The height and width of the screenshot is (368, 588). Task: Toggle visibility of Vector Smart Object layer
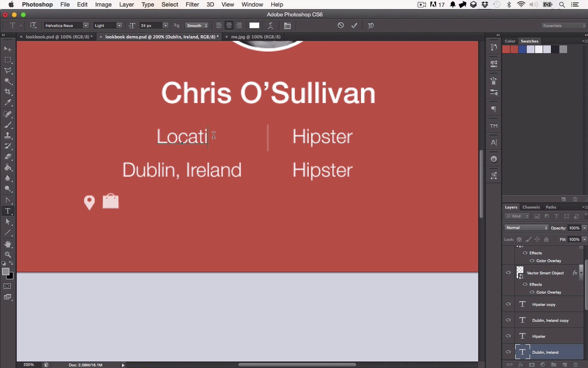click(508, 273)
